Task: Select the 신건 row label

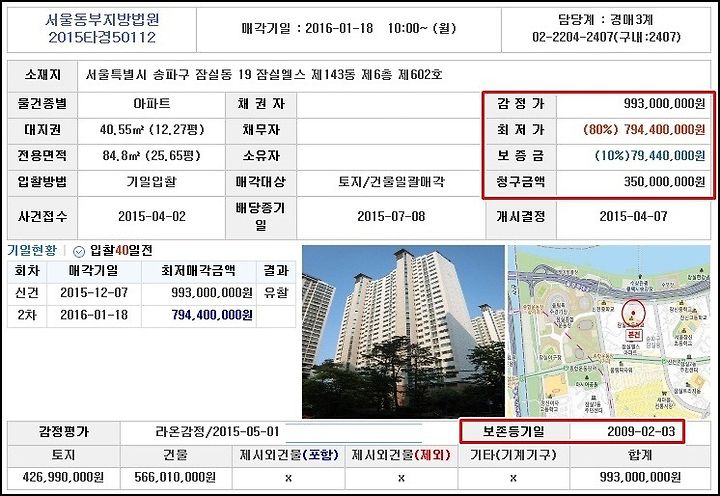Action: [27, 293]
